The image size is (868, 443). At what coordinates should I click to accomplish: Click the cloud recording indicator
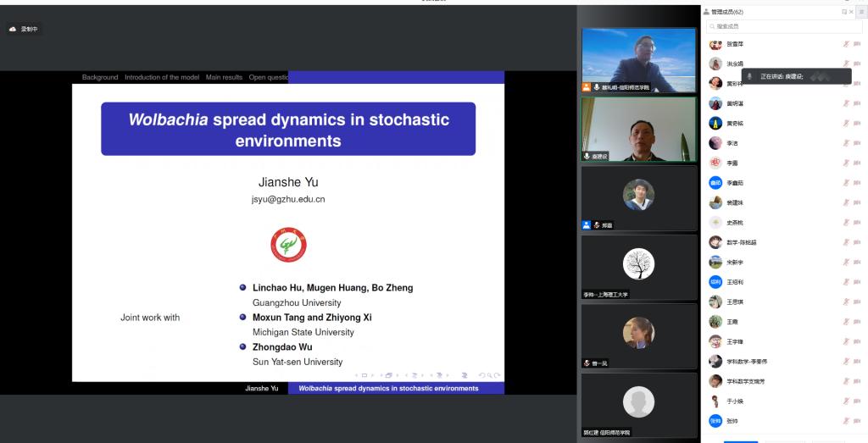point(24,29)
